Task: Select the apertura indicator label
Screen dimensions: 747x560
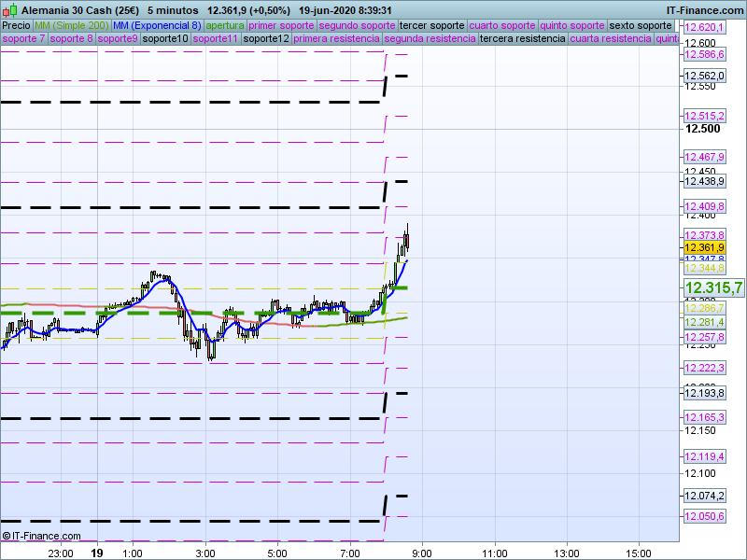Action: (x=225, y=26)
